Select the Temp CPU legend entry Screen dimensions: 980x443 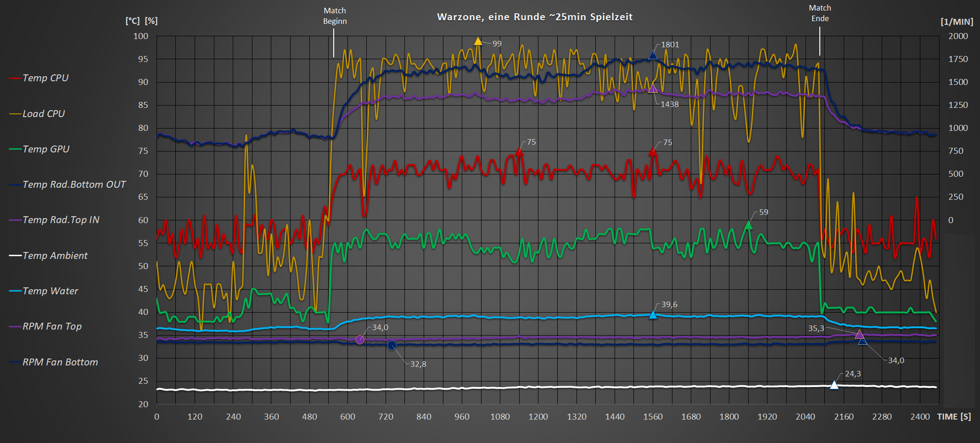[x=39, y=78]
